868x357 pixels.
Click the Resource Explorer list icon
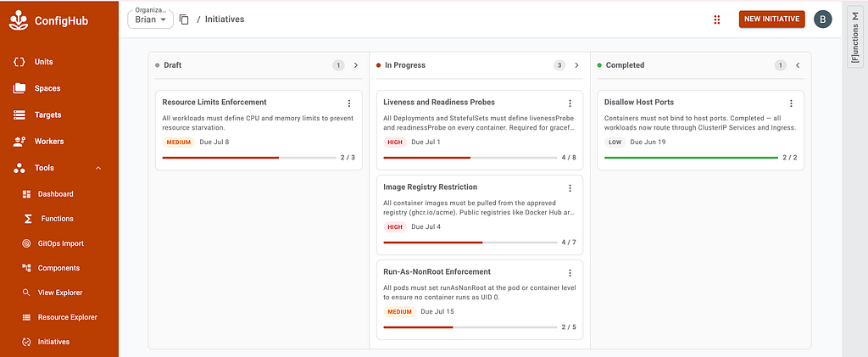pyautogui.click(x=26, y=317)
